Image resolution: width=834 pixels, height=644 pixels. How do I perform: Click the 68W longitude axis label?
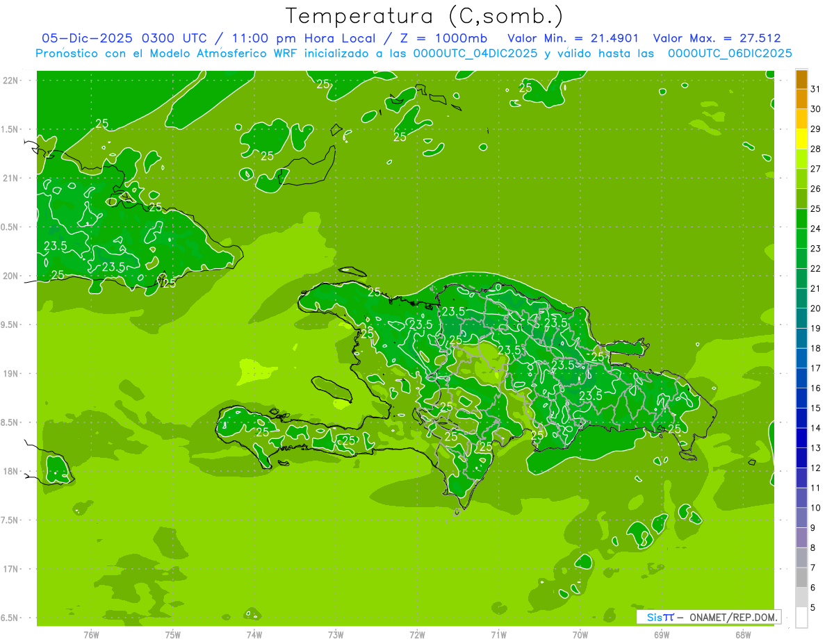(742, 635)
